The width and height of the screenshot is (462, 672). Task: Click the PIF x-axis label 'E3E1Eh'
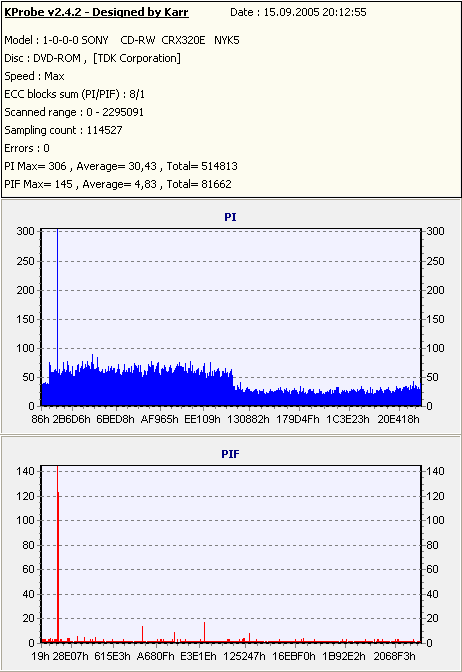[x=198, y=656]
